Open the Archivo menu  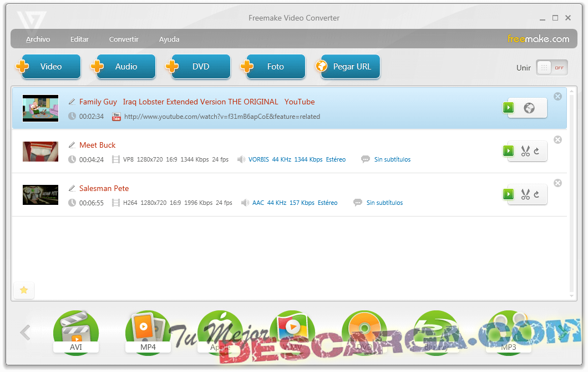pyautogui.click(x=38, y=39)
